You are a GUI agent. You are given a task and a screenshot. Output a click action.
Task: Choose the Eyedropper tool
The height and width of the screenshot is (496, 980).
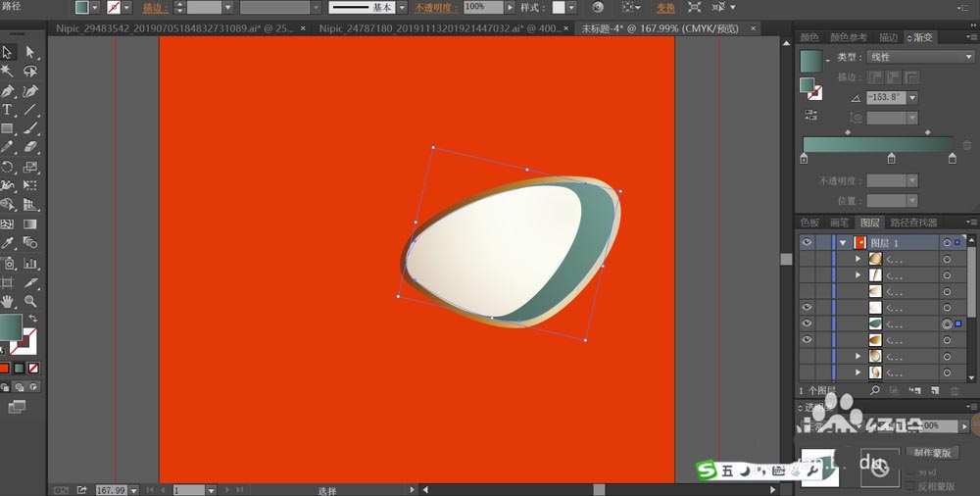(8, 243)
